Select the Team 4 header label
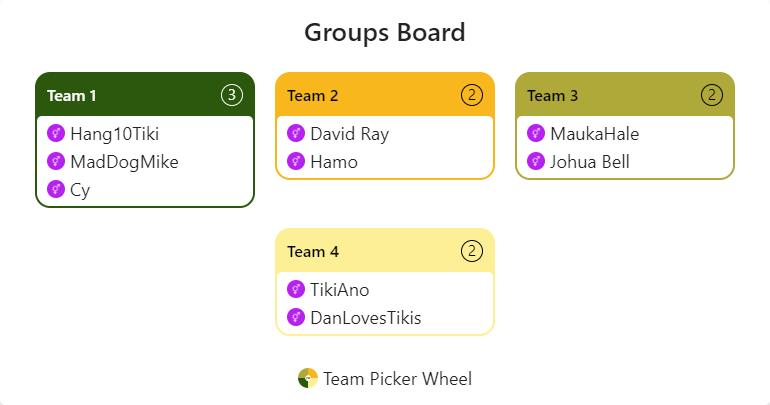 313,252
